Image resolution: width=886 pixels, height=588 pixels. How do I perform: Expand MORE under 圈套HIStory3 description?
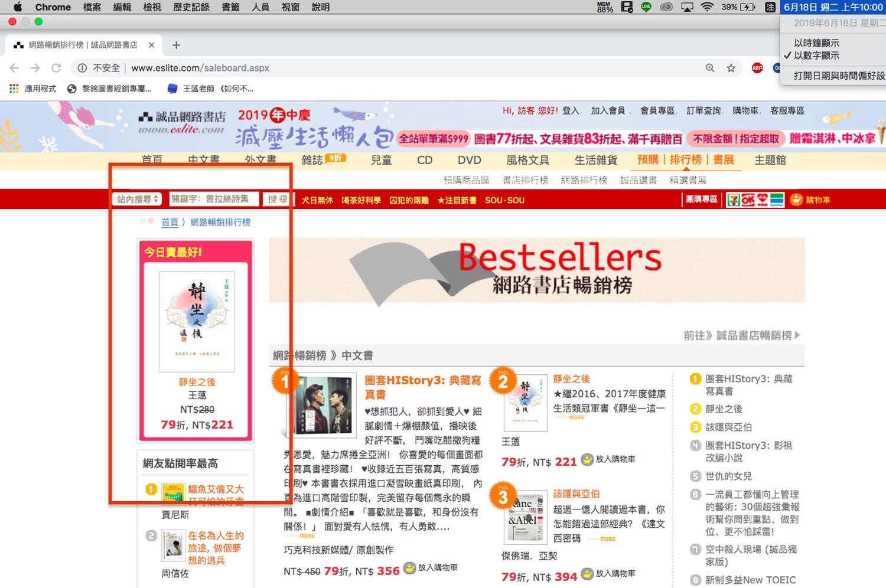pyautogui.click(x=301, y=536)
